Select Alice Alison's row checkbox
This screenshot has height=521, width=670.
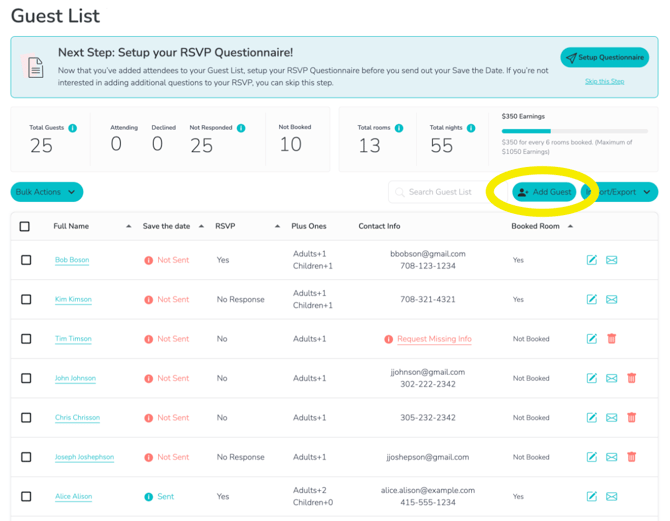point(26,496)
